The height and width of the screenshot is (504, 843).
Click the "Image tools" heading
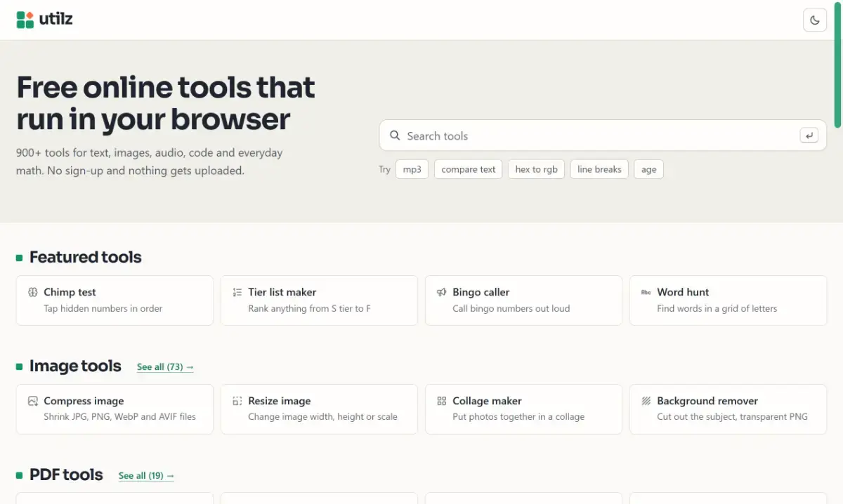(x=75, y=366)
